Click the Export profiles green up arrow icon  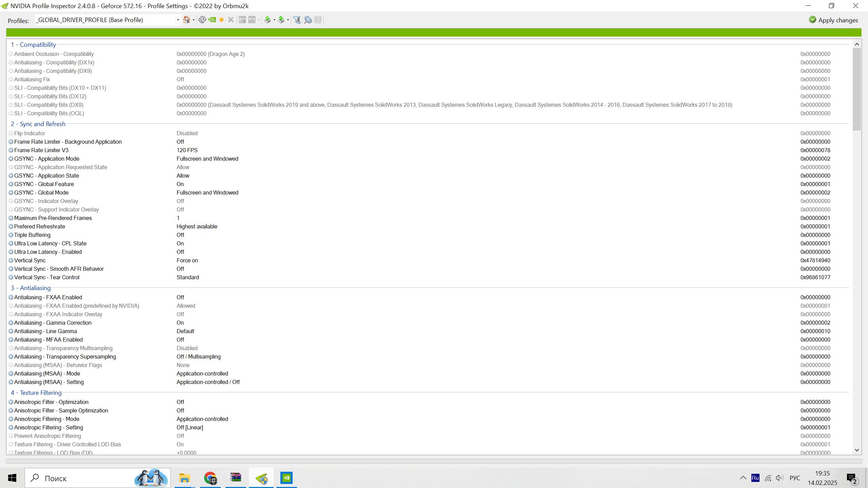click(x=268, y=20)
